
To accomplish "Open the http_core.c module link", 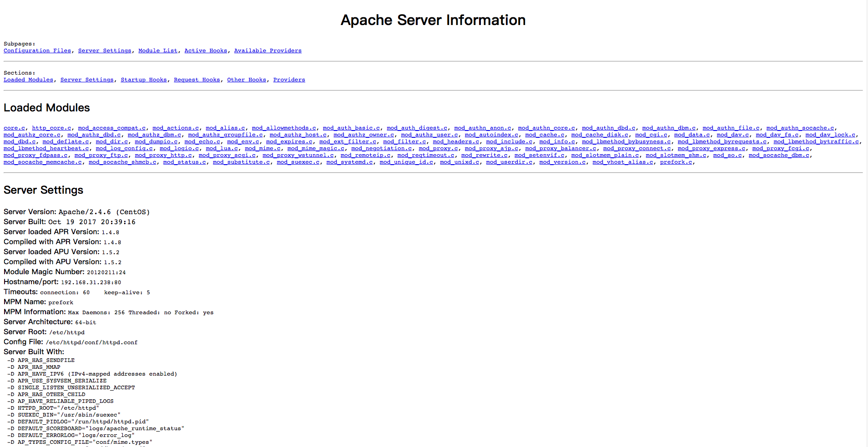I will (51, 128).
